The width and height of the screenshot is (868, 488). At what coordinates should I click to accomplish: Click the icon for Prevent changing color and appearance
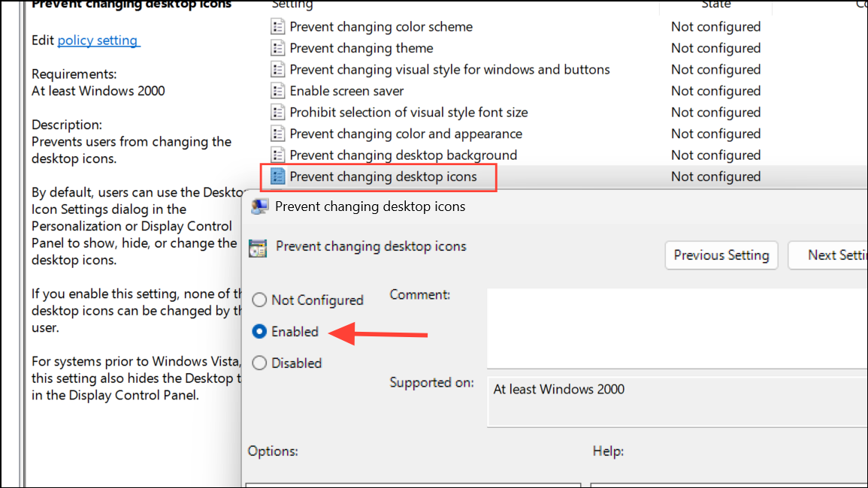point(277,134)
